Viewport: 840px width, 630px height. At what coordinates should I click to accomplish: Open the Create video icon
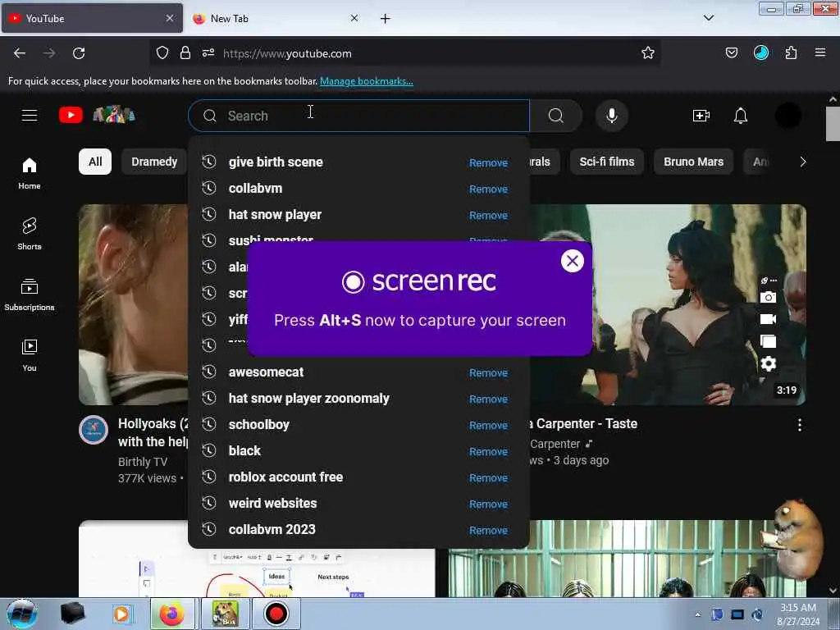701,116
